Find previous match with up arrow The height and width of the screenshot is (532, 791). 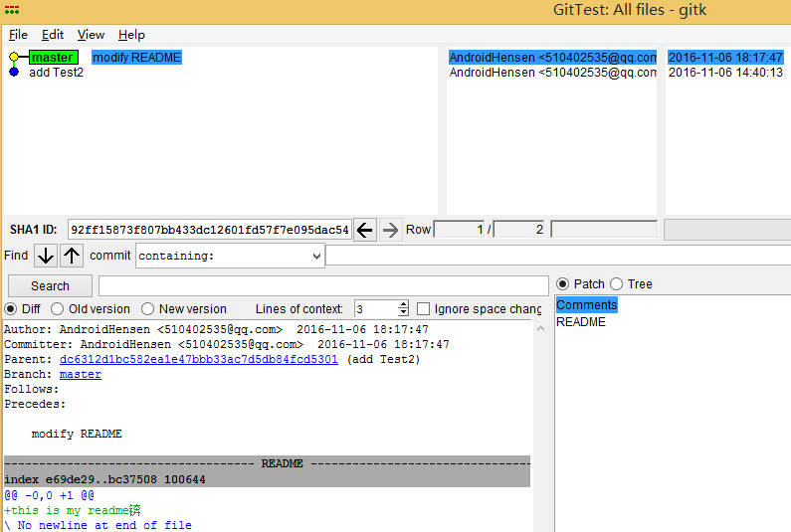[72, 256]
